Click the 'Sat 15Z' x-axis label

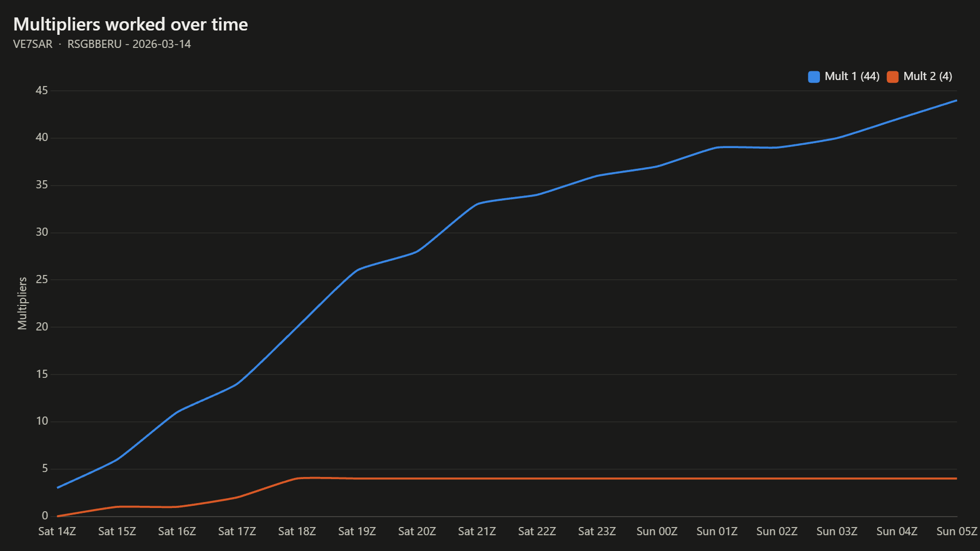point(117,531)
